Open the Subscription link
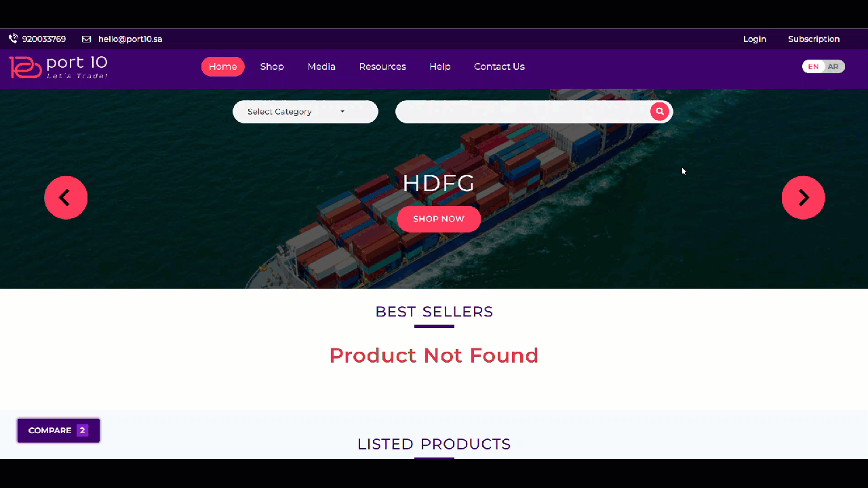The width and height of the screenshot is (868, 488). 814,39
